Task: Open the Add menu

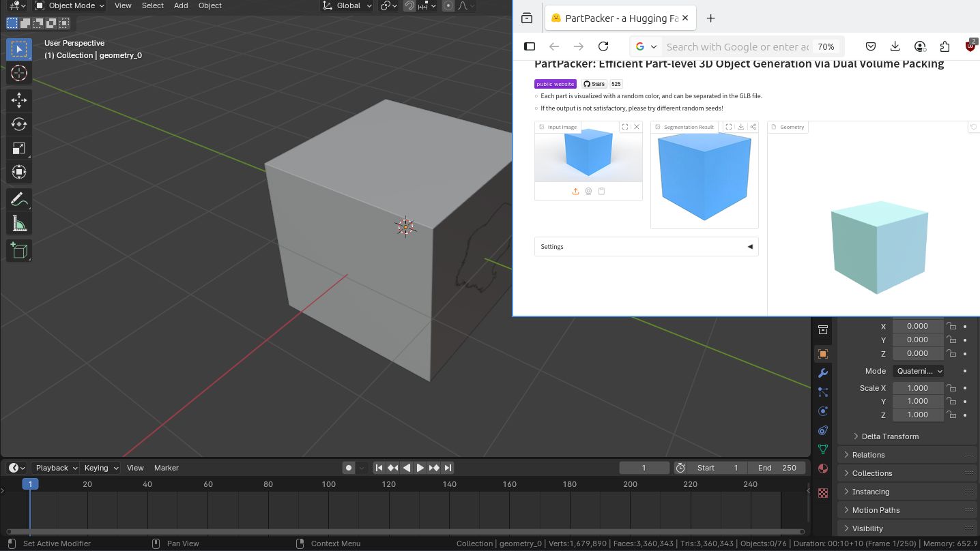Action: click(x=181, y=5)
